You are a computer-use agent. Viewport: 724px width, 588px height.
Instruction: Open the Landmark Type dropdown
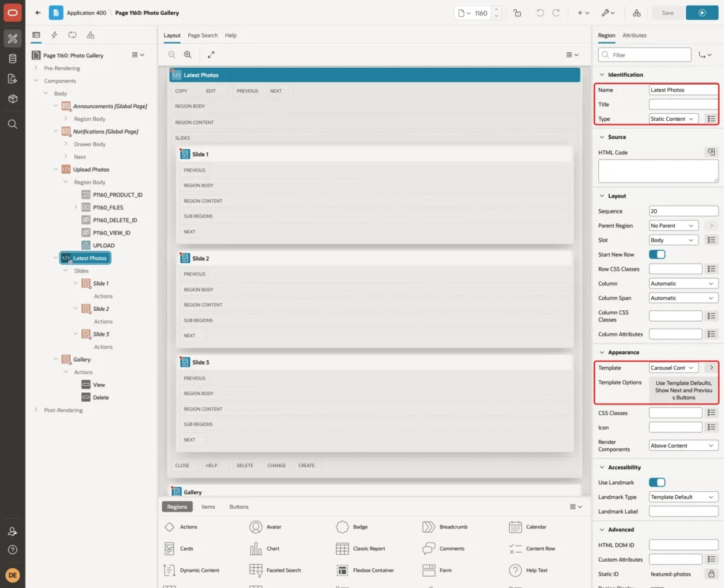pyautogui.click(x=684, y=497)
